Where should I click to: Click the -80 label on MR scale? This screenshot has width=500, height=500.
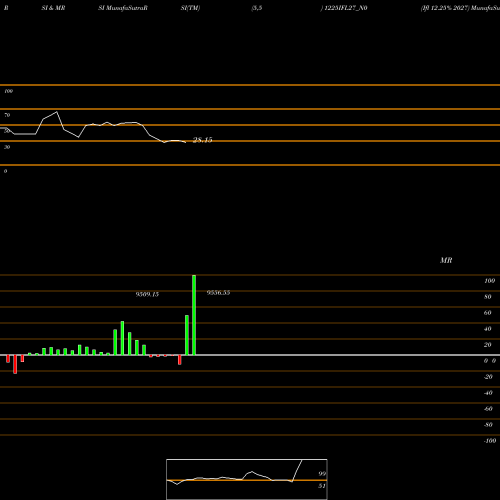(488, 425)
